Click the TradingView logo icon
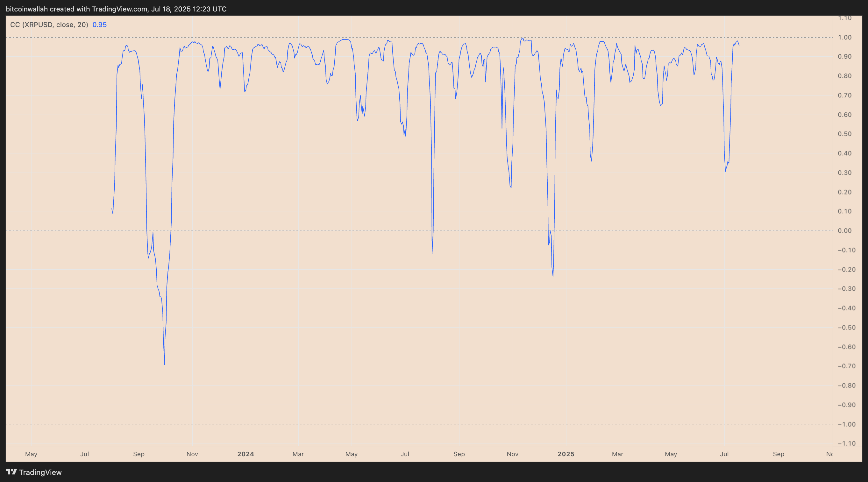 click(11, 472)
